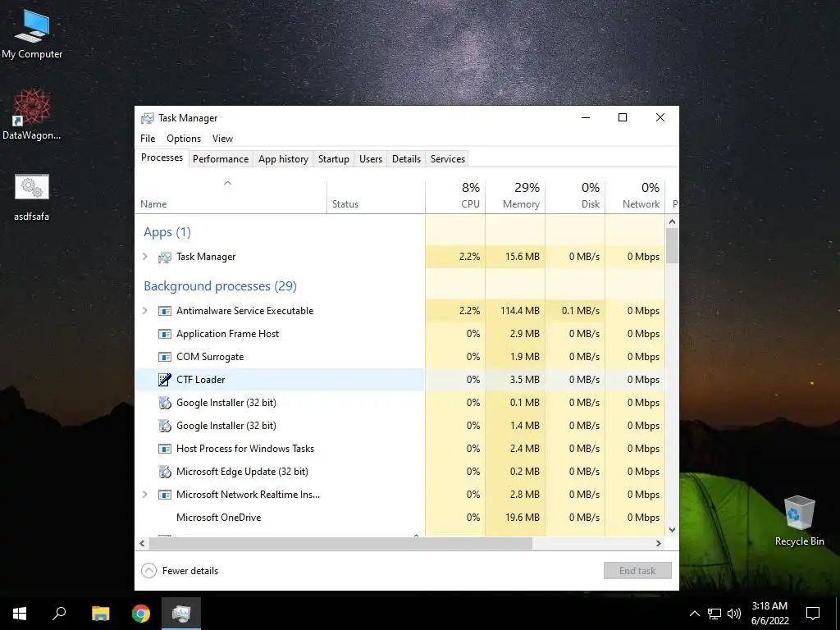The width and height of the screenshot is (840, 630).
Task: Collapse with the Fewer details arrow icon
Action: 149,571
